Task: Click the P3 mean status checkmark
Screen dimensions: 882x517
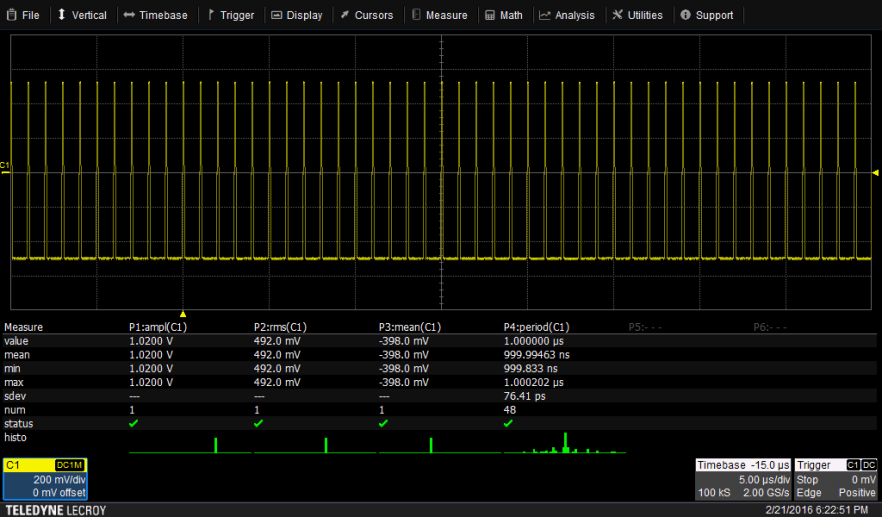Action: point(383,424)
